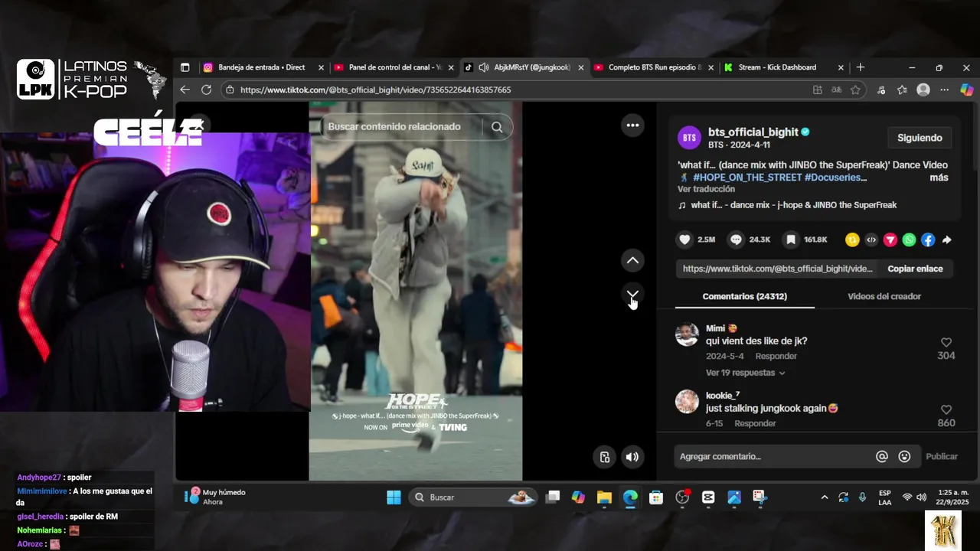This screenshot has height=551, width=980.
Task: Open the Windows Start menu
Action: 394,497
